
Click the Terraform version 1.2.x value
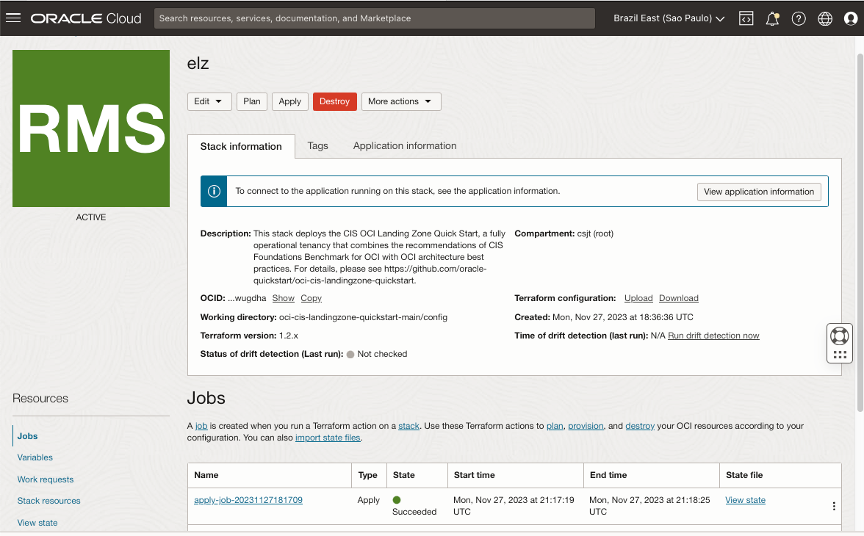click(288, 335)
